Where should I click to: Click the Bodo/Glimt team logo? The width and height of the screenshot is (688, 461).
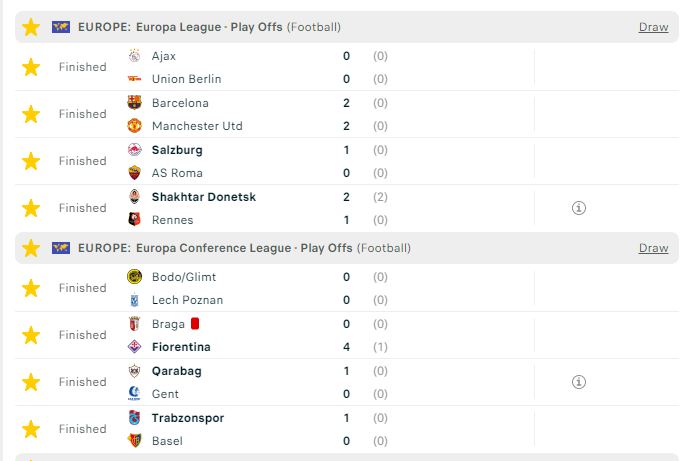pyautogui.click(x=134, y=277)
